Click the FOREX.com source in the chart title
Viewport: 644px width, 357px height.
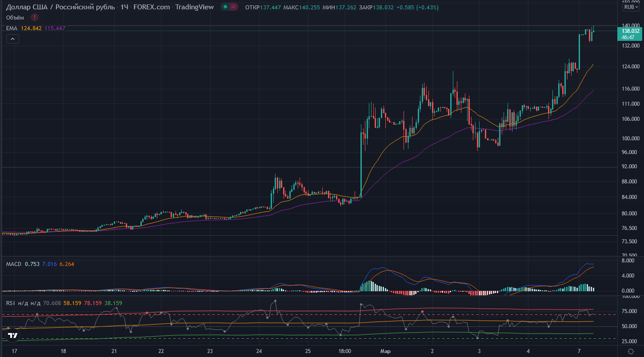tap(152, 7)
